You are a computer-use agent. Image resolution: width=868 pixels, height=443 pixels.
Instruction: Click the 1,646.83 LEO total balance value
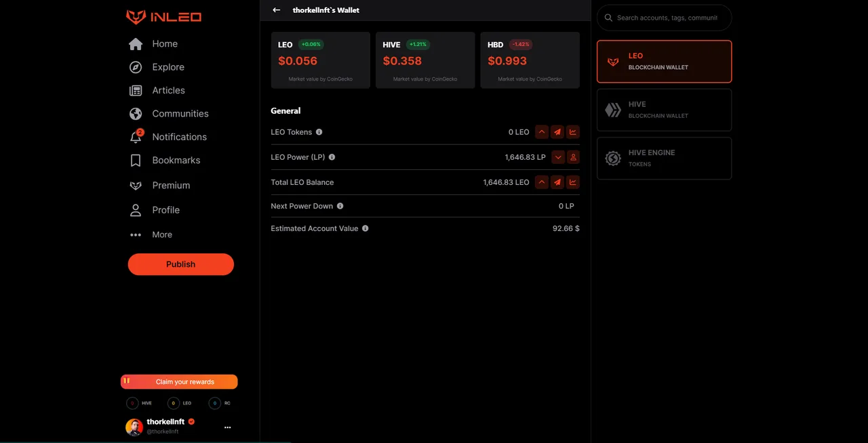(507, 182)
